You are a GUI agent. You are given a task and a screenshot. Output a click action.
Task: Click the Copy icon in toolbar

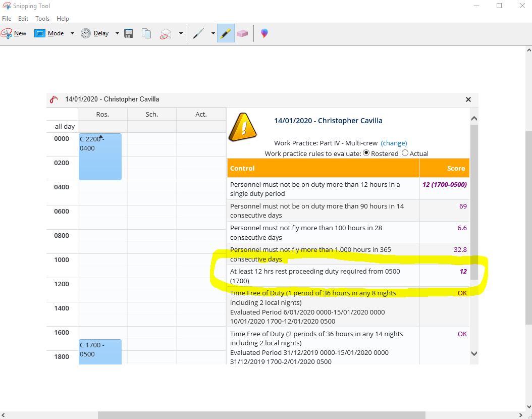[x=146, y=33]
